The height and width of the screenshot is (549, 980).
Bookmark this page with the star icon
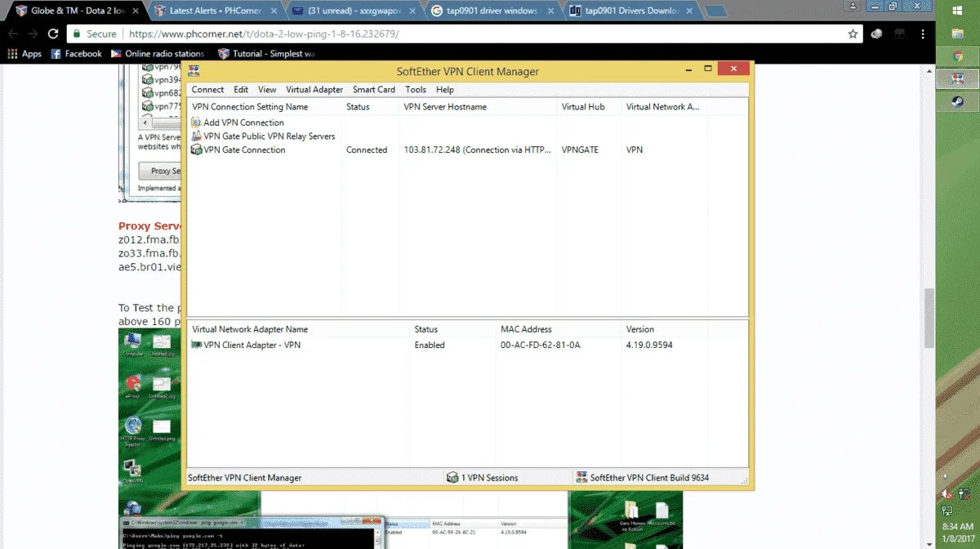tap(853, 34)
